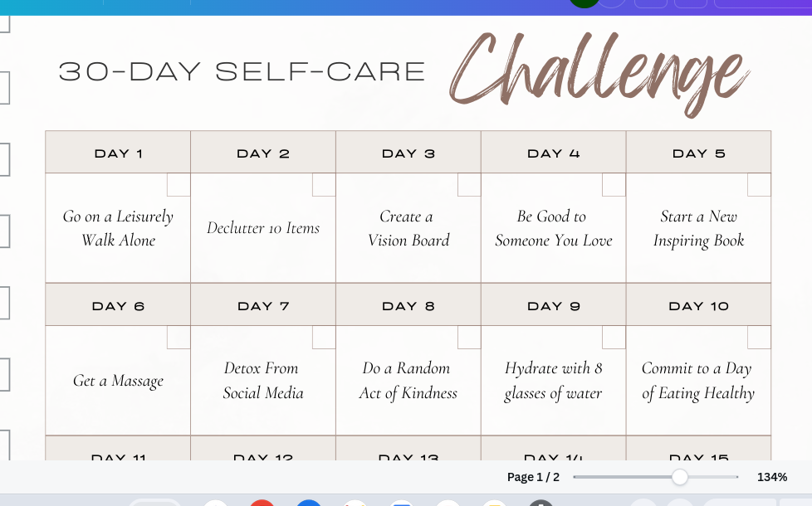This screenshot has width=812, height=506.
Task: Check the Day 9 Hydrate checkbox
Action: pyautogui.click(x=614, y=338)
